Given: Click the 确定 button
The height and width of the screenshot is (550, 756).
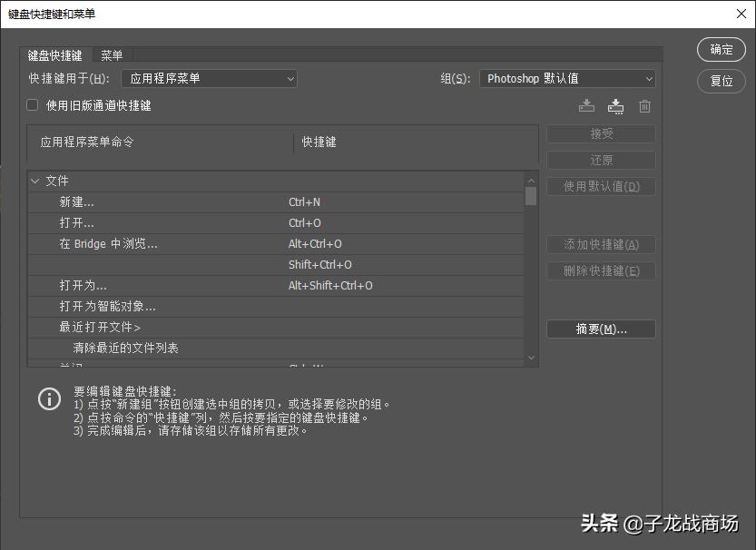Looking at the screenshot, I should coord(721,50).
